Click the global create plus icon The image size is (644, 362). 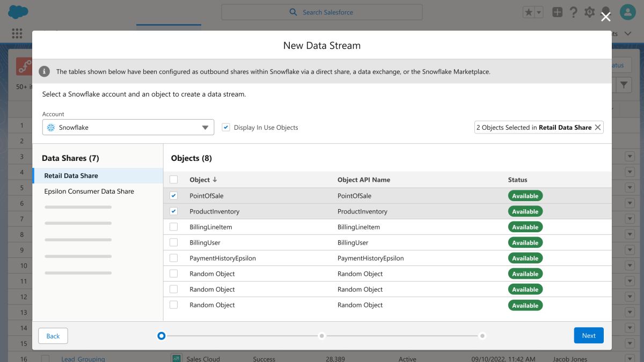(558, 12)
